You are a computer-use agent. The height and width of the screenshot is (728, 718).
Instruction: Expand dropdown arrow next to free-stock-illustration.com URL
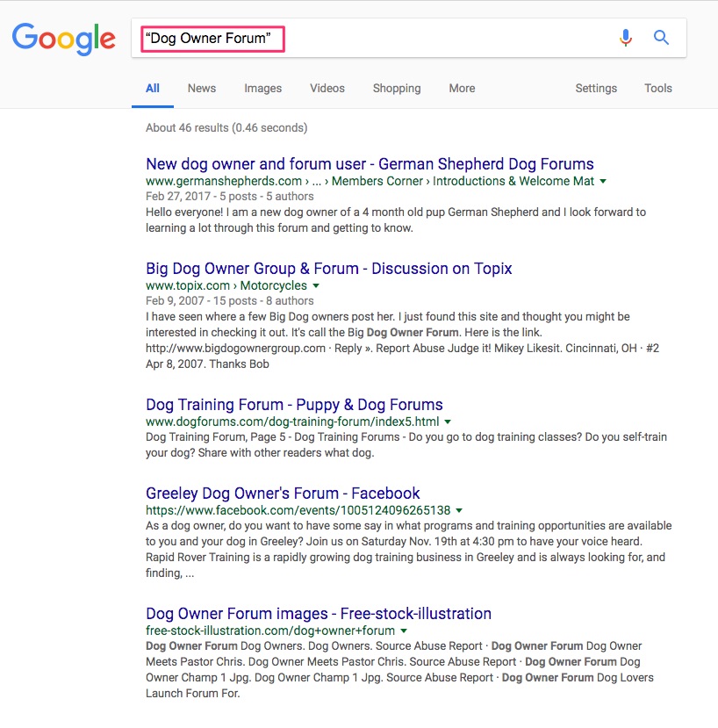404,631
